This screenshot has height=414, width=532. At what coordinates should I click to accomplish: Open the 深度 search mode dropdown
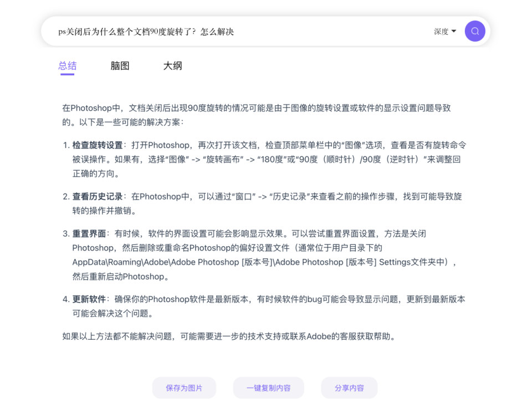[443, 32]
